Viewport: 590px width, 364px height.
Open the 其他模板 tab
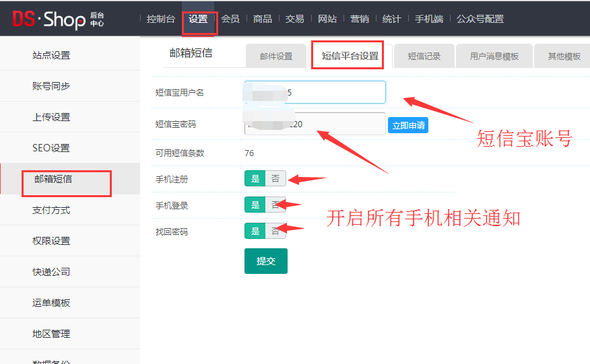pos(564,57)
